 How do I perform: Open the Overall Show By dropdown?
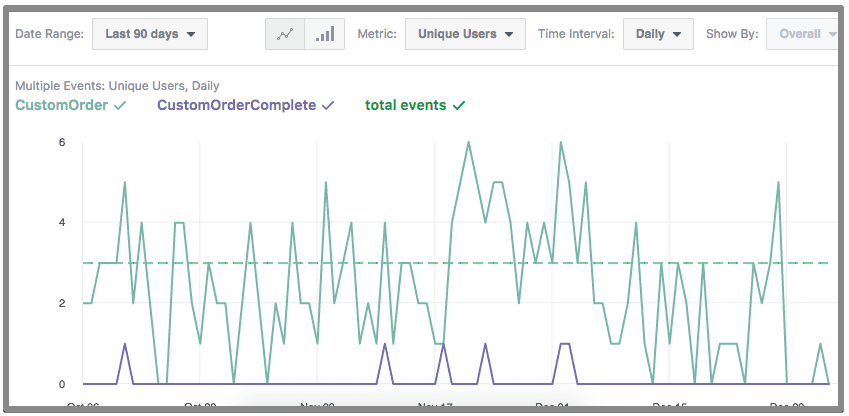805,34
